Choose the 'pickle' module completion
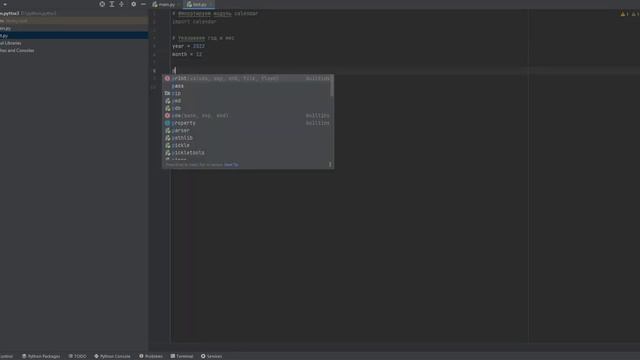Screen dimensions: 640x360 pos(247,145)
